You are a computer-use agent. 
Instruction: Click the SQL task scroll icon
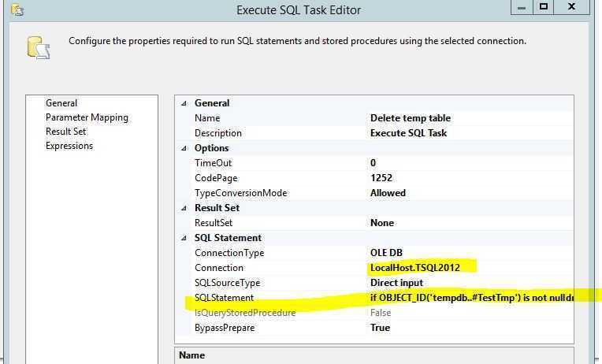pos(39,47)
